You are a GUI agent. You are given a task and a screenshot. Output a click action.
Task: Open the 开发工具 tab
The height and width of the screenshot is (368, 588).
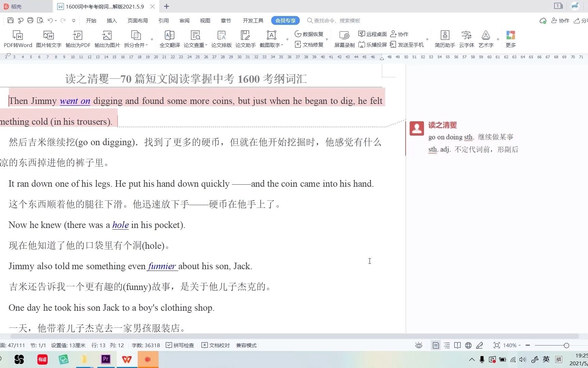[253, 20]
